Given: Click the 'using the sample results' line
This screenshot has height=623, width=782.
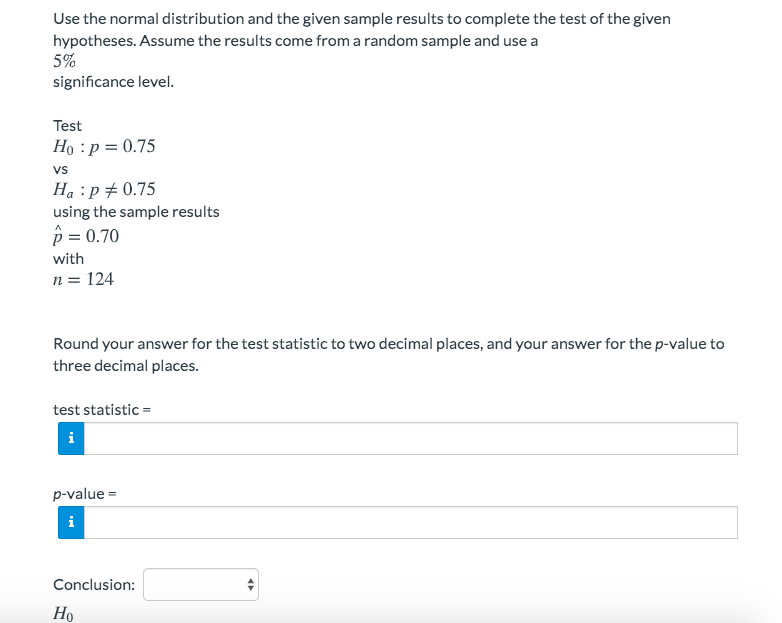Looking at the screenshot, I should point(136,212).
